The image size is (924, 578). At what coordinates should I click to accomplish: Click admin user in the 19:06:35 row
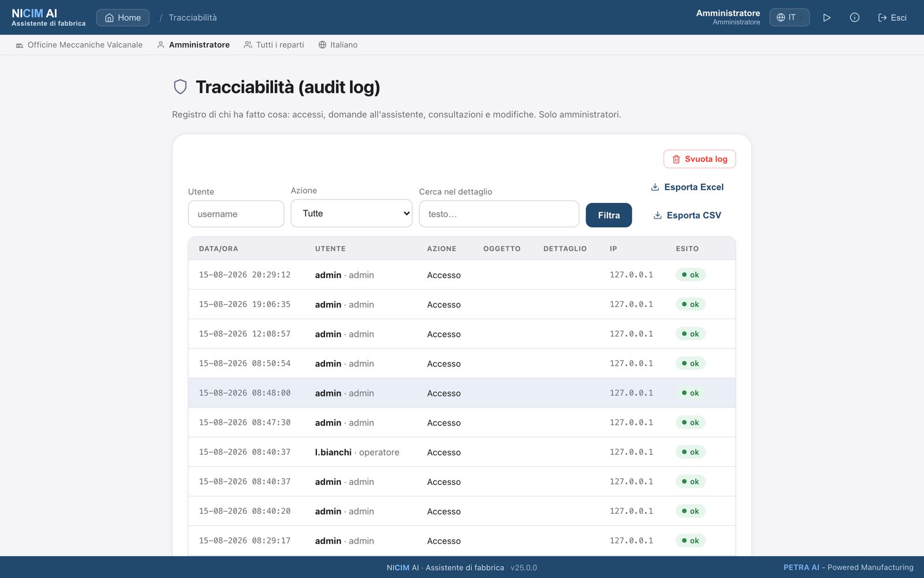coord(344,305)
